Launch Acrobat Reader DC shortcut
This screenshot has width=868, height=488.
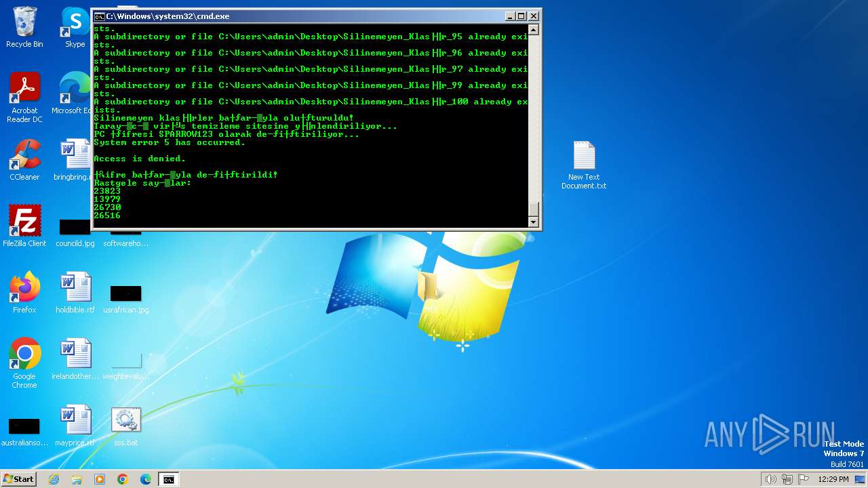(24, 98)
